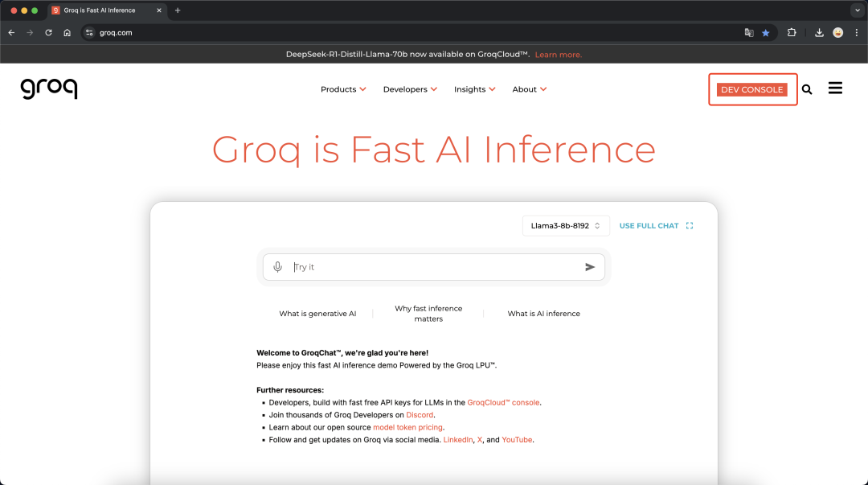The height and width of the screenshot is (485, 868).
Task: Open the GroqCloud console link
Action: point(503,402)
